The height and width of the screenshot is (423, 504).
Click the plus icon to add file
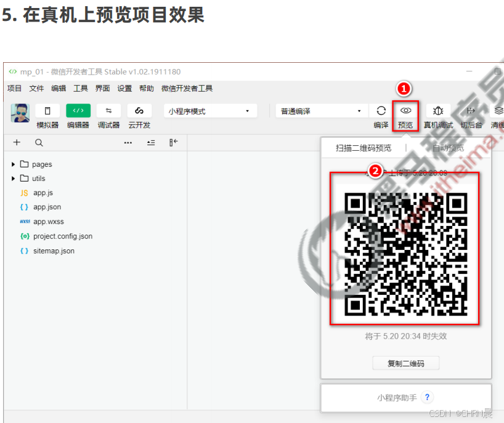coord(17,142)
